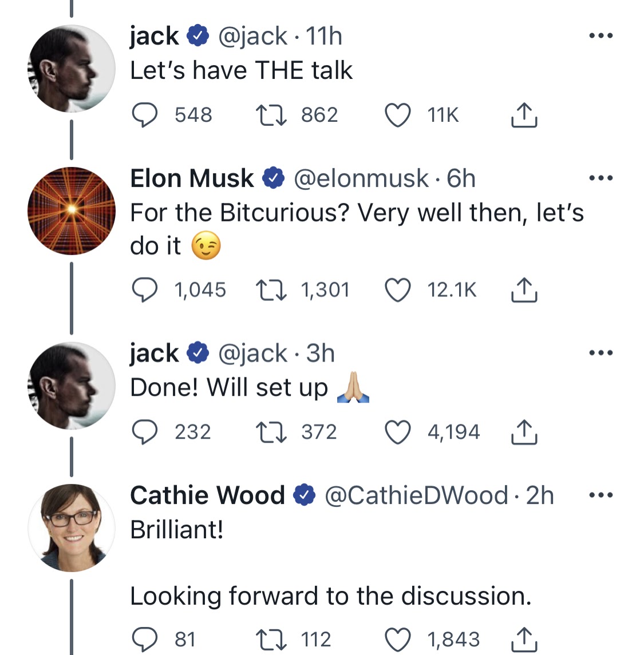The image size is (644, 655).
Task: Reply to jack's "Done! Will set up" tweet
Action: [145, 432]
